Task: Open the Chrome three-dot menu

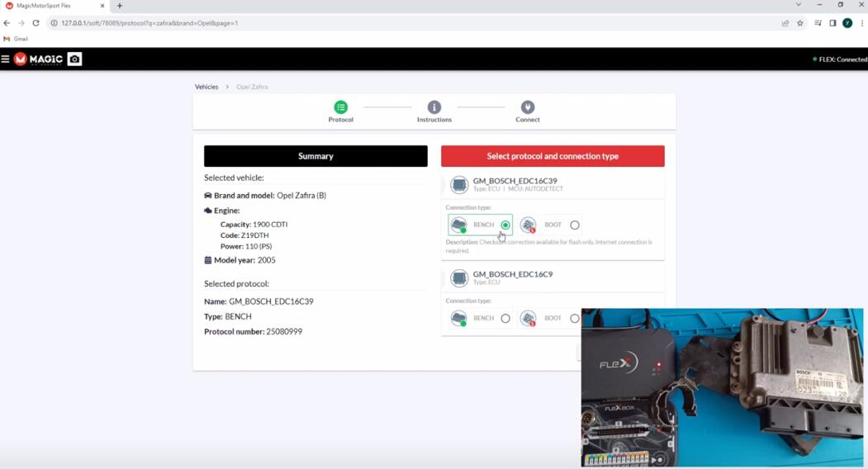Action: 862,23
